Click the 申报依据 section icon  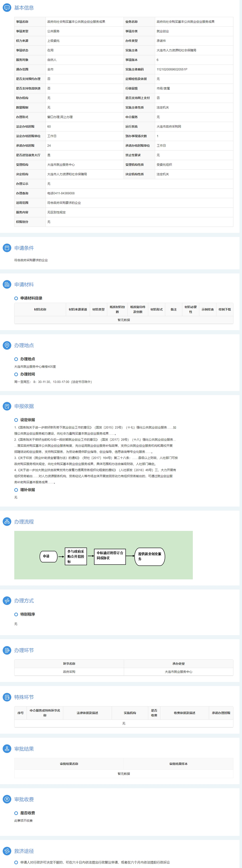coord(7,406)
